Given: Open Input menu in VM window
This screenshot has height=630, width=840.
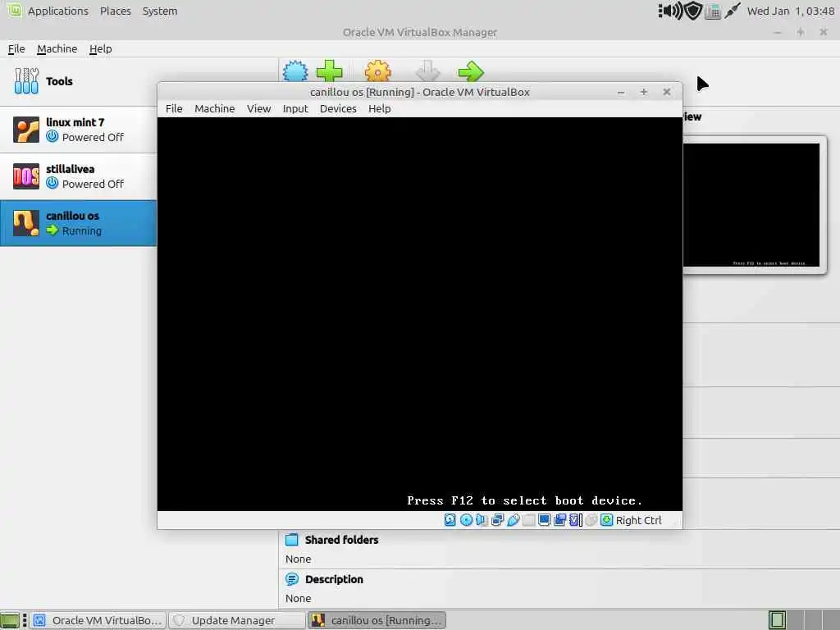Looking at the screenshot, I should [295, 108].
